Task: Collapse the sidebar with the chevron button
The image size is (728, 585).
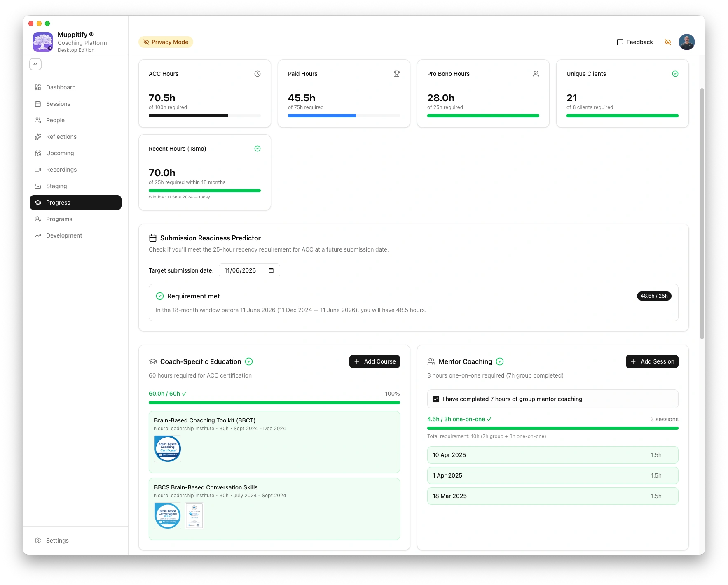Action: click(x=35, y=64)
